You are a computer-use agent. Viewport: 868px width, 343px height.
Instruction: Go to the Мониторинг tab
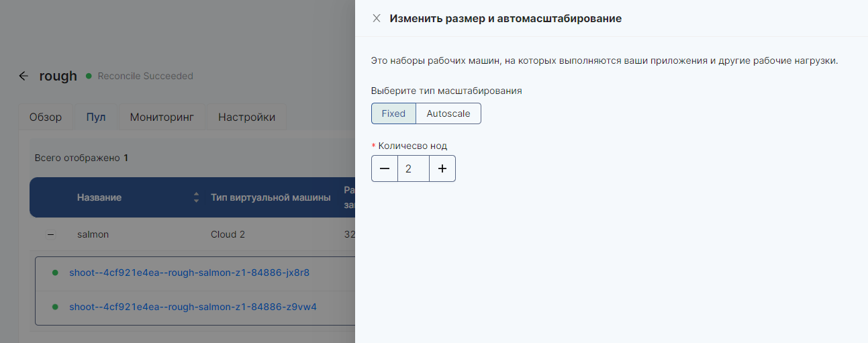162,117
